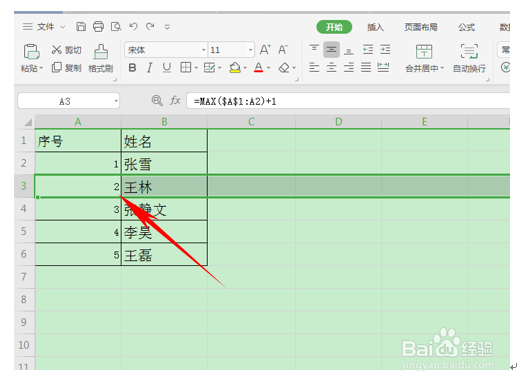Click Wrap Text (自动换行) button
524x384 pixels.
click(469, 58)
